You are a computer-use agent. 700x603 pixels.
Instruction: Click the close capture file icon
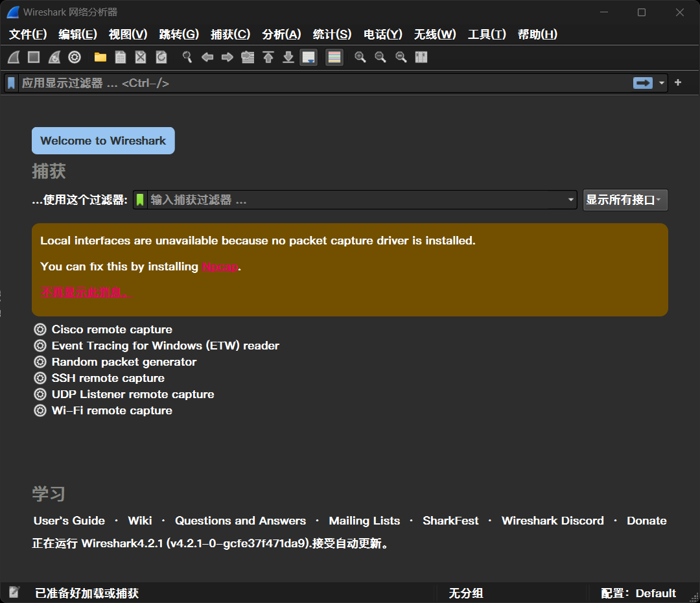tap(141, 57)
